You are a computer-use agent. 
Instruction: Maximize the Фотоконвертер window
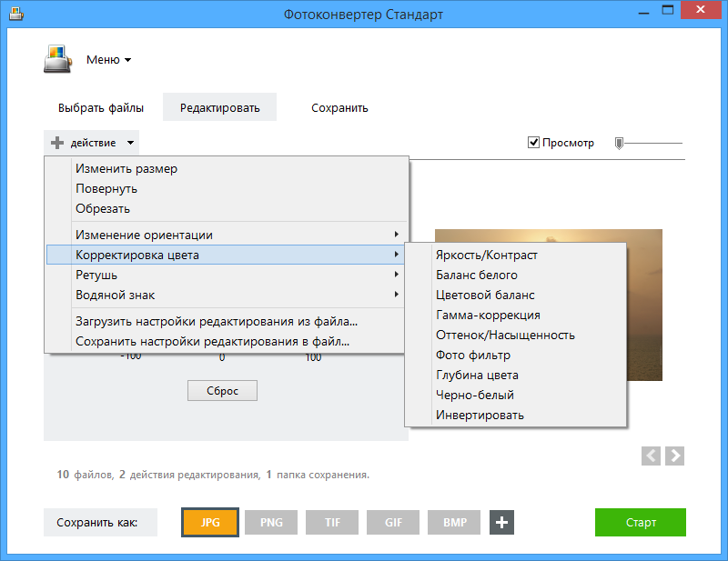[668, 10]
